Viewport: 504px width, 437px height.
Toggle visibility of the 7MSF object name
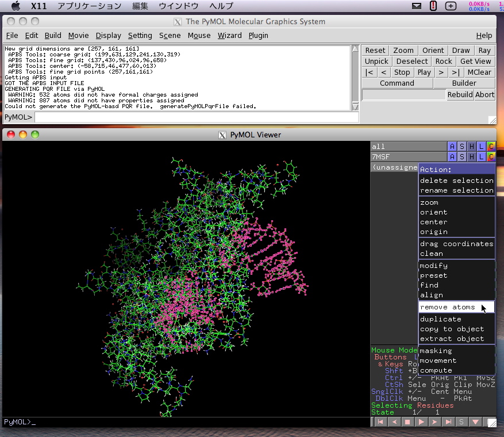409,157
